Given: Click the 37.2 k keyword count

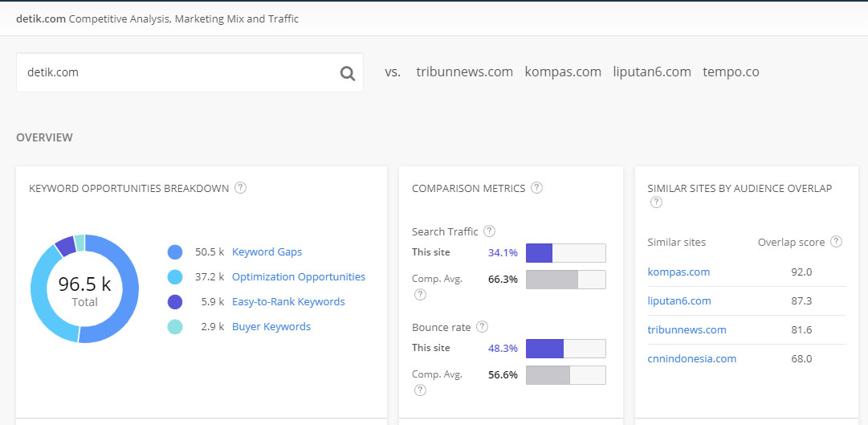Looking at the screenshot, I should tap(210, 277).
